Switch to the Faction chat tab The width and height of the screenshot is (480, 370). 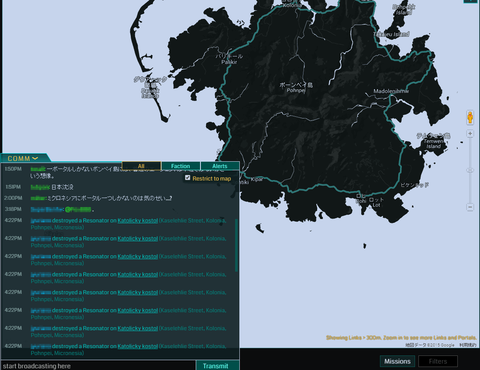[180, 166]
